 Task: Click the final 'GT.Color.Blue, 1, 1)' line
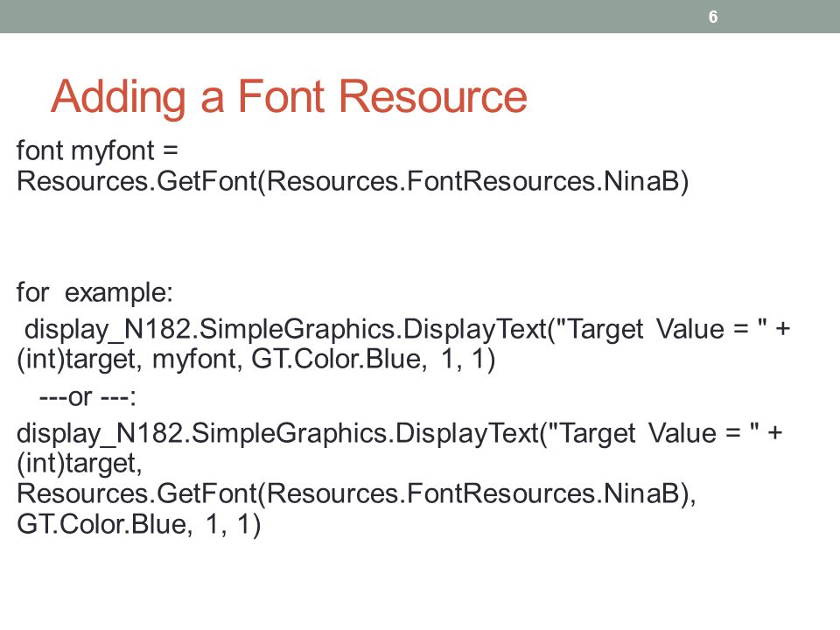[139, 524]
